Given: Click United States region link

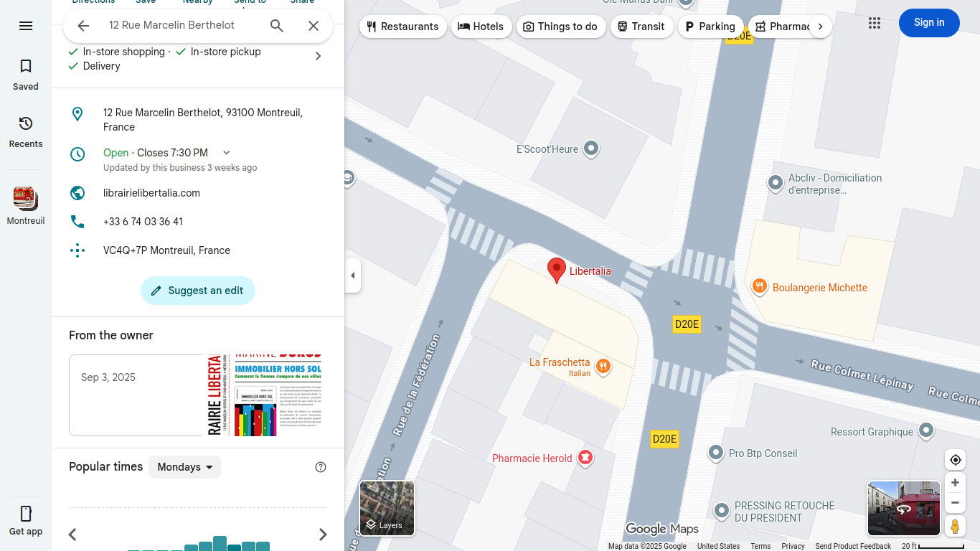Looking at the screenshot, I should point(718,546).
